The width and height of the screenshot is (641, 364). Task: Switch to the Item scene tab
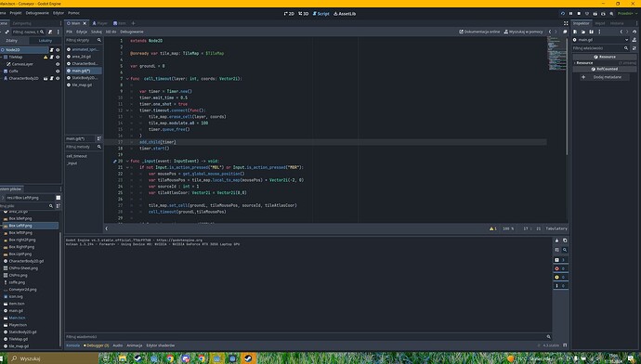(120, 23)
